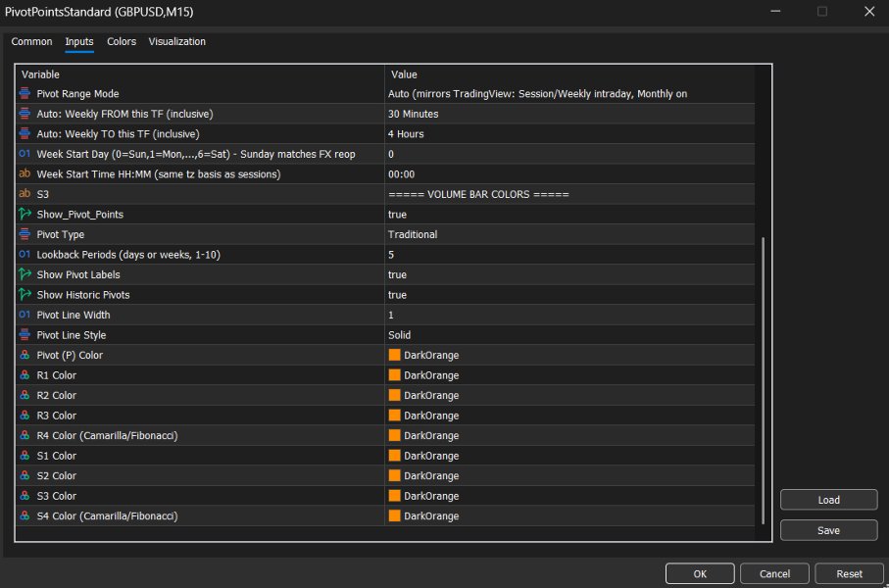Click the DarkOrange swatch for S1 Color
Viewport: 889px width, 588px height.
coord(395,456)
